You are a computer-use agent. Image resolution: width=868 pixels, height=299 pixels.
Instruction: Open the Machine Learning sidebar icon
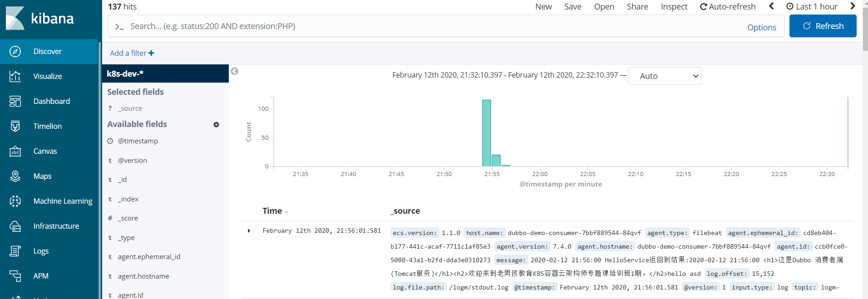15,201
